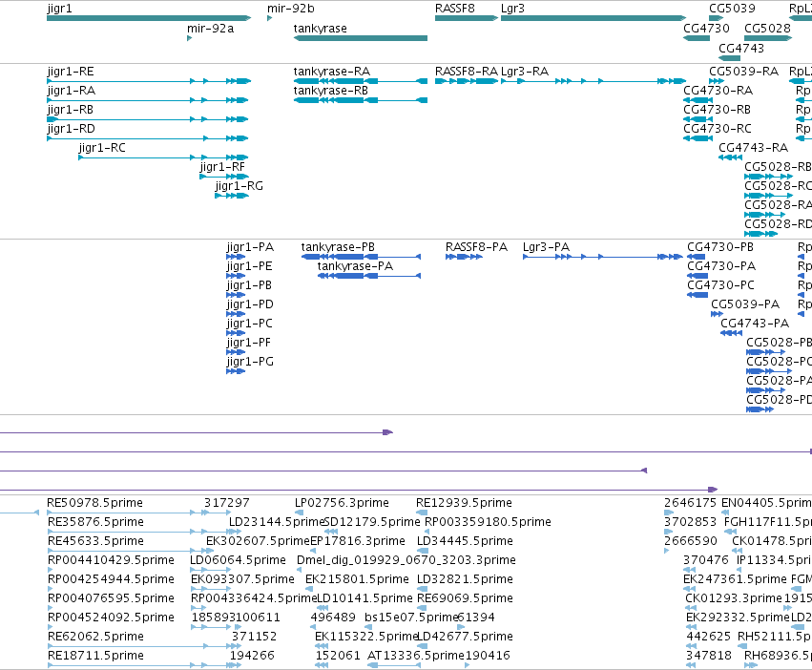This screenshot has height=670, width=812.
Task: Click EST RE50978.5prime
Action: pyautogui.click(x=94, y=503)
